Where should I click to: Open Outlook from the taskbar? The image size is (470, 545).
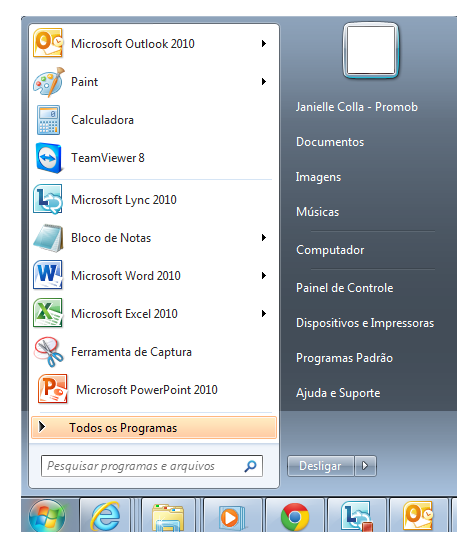click(418, 515)
